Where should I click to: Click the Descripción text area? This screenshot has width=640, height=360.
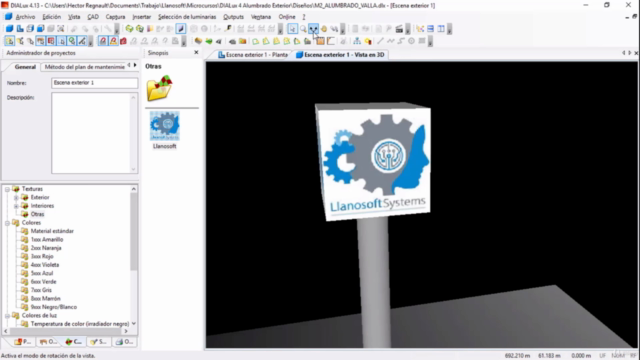[95, 133]
